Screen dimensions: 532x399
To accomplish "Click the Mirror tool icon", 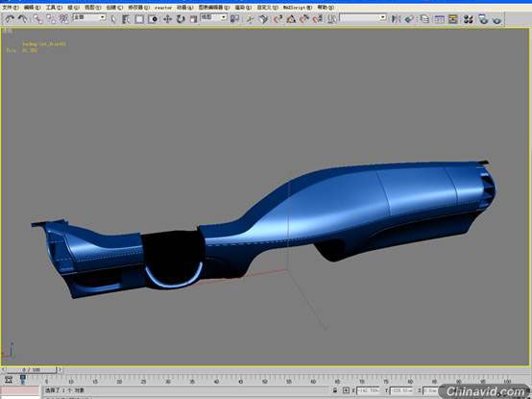I will [396, 19].
